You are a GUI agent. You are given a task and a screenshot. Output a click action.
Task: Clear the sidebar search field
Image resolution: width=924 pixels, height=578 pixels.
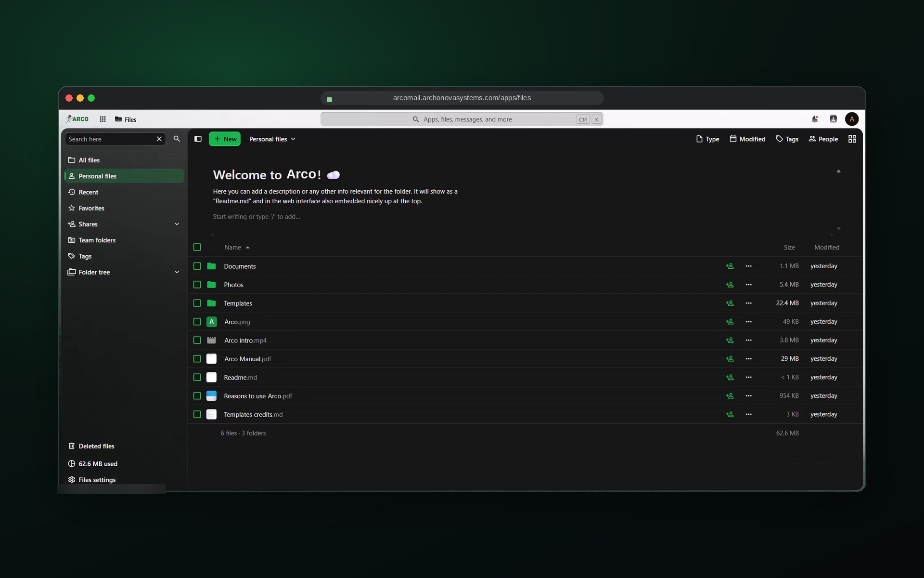click(159, 139)
